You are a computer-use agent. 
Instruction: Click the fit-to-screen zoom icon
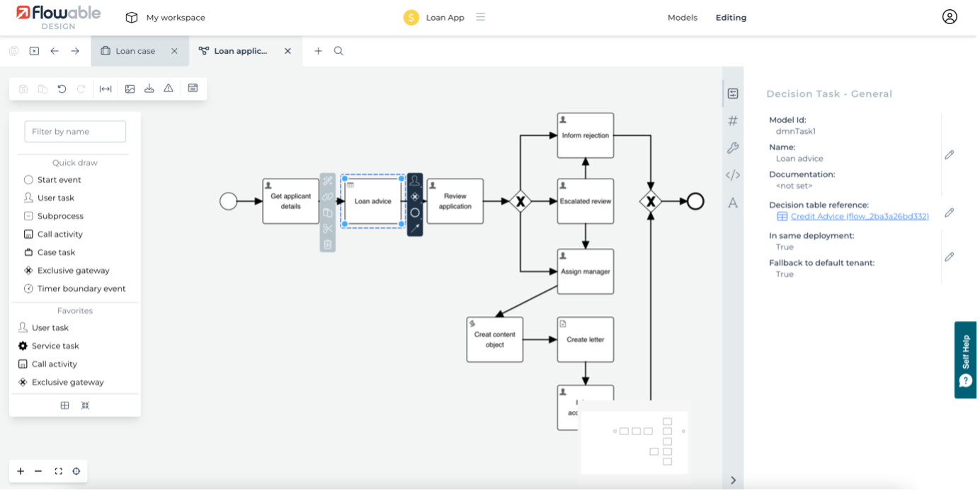point(59,471)
